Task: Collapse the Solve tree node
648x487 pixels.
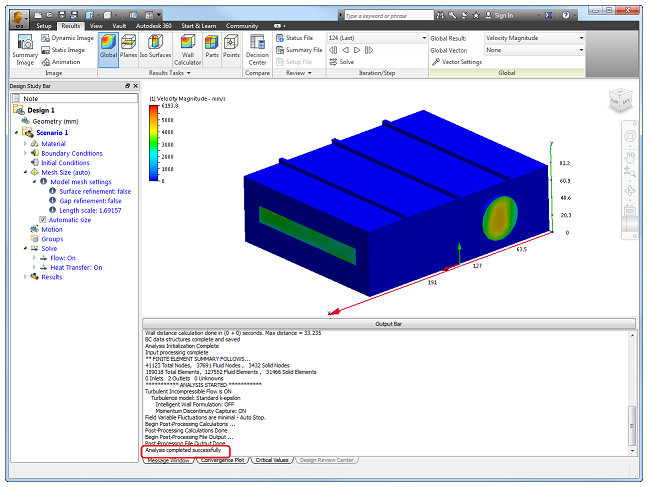Action: pos(26,248)
